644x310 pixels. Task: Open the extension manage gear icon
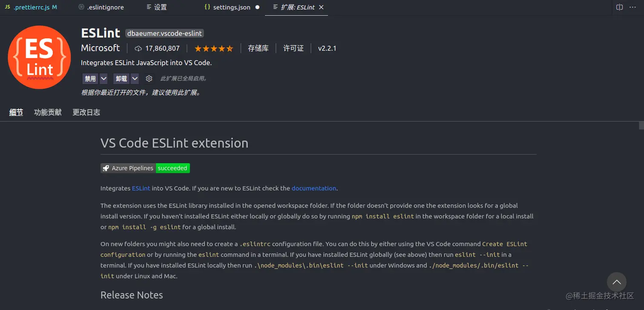coord(149,78)
